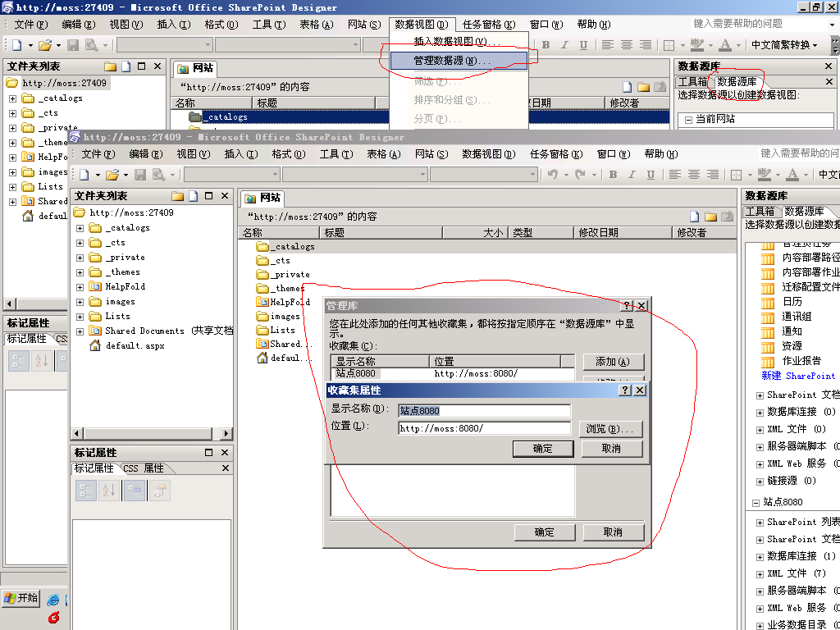Viewport: 840px width, 630px height.
Task: Toggle Italic in front window toolbar
Action: (x=632, y=175)
